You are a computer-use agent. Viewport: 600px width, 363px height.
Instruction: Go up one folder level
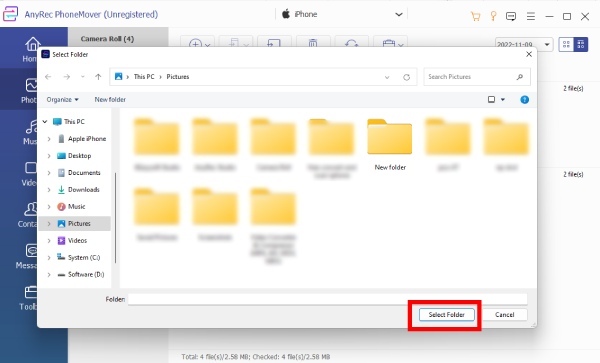(x=98, y=77)
